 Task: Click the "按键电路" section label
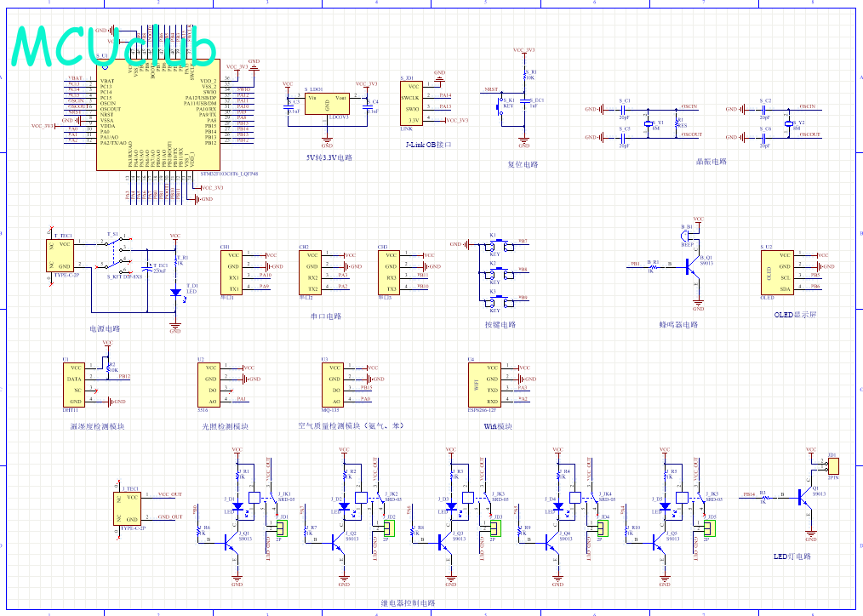click(x=500, y=324)
